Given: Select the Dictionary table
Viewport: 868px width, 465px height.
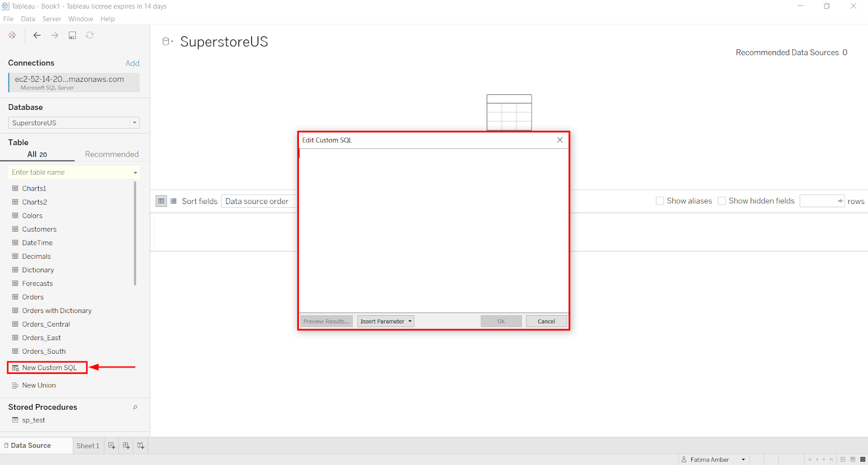Looking at the screenshot, I should click(x=38, y=270).
